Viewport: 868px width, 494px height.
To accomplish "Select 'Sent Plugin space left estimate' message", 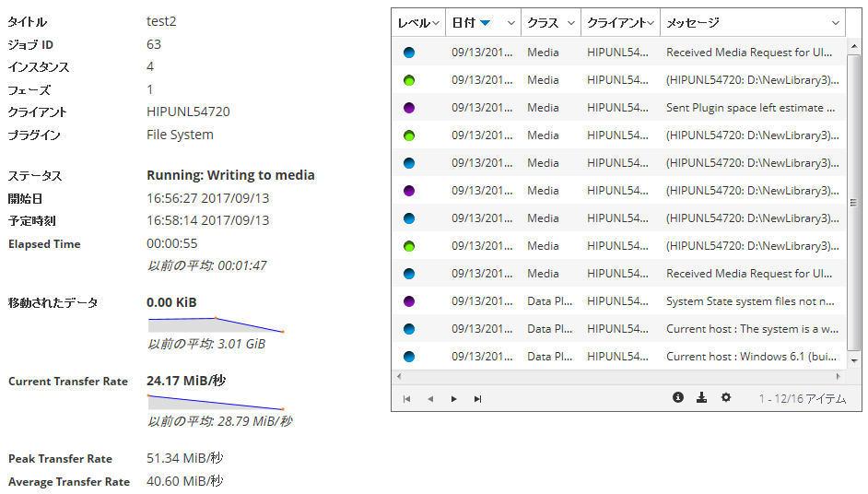I will (x=750, y=108).
